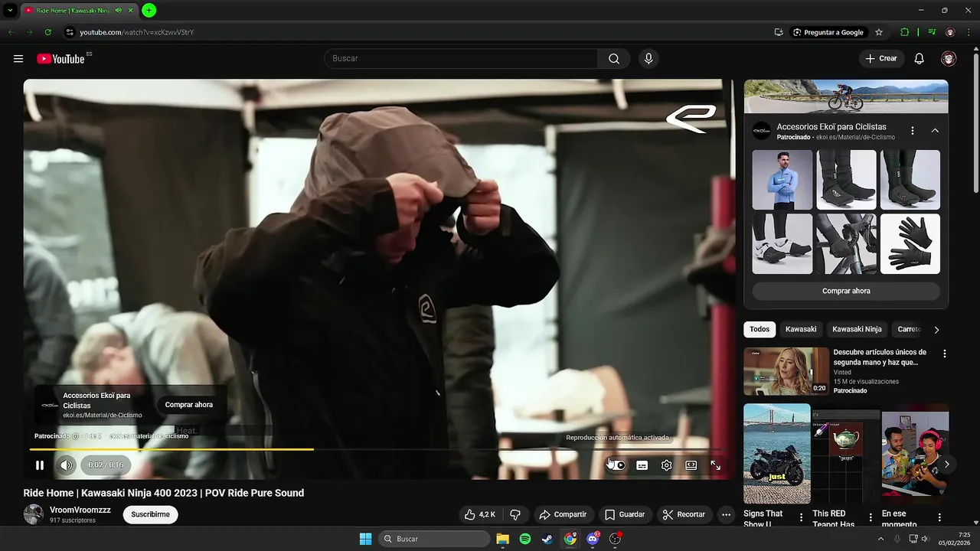
Task: Pause the video
Action: coord(40,465)
